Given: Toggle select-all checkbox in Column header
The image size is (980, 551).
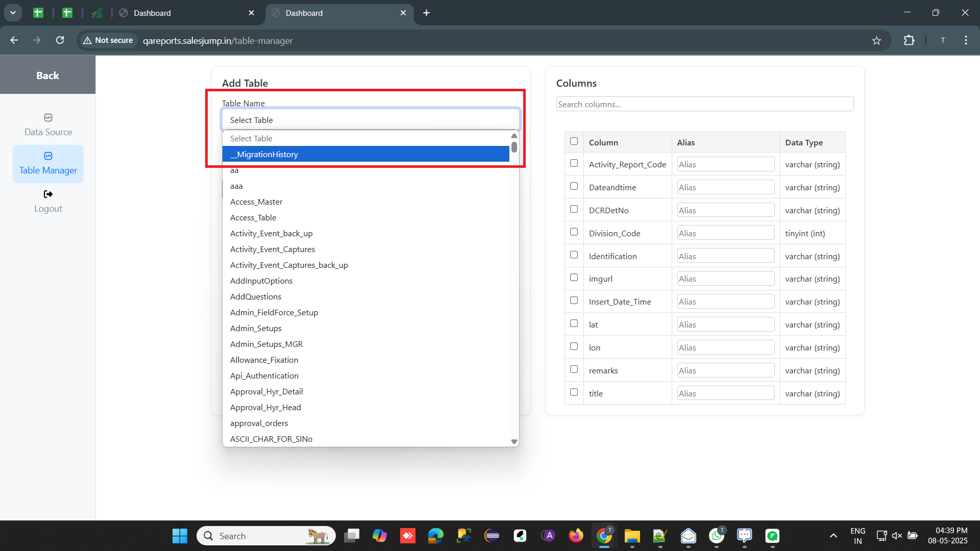Looking at the screenshot, I should 574,141.
